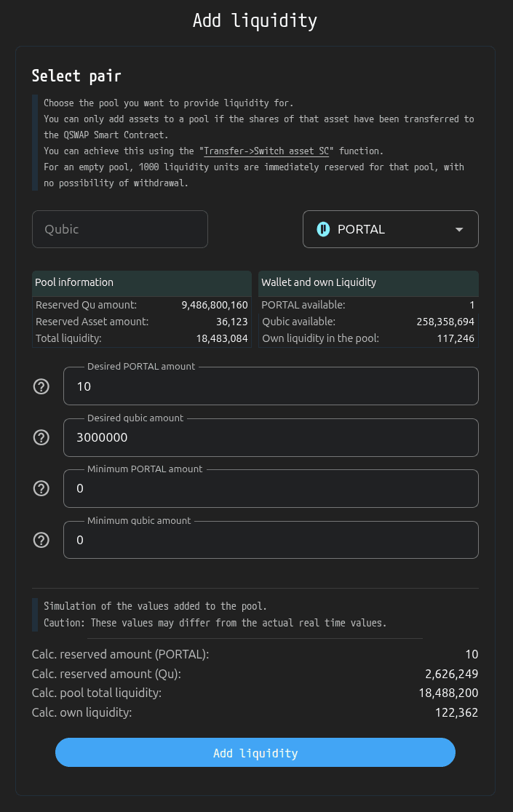Screen dimensions: 513x812
Task: Click the Select pair heading
Action: pyautogui.click(x=76, y=76)
